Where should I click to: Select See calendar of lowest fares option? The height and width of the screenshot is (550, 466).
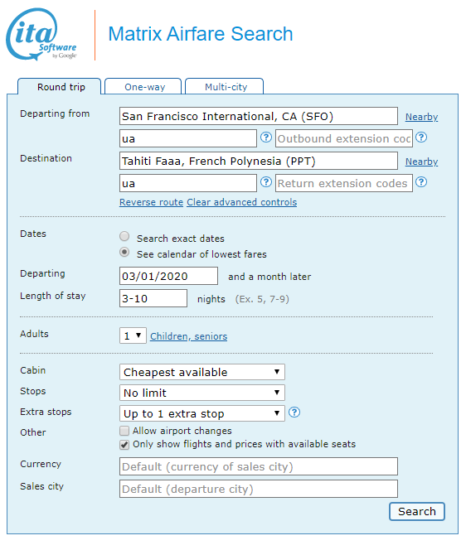point(124,252)
